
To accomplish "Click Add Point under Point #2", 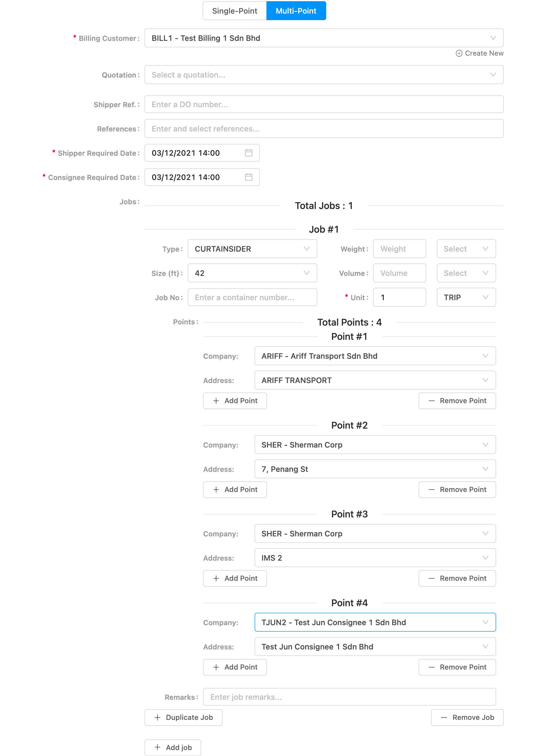I will (235, 490).
